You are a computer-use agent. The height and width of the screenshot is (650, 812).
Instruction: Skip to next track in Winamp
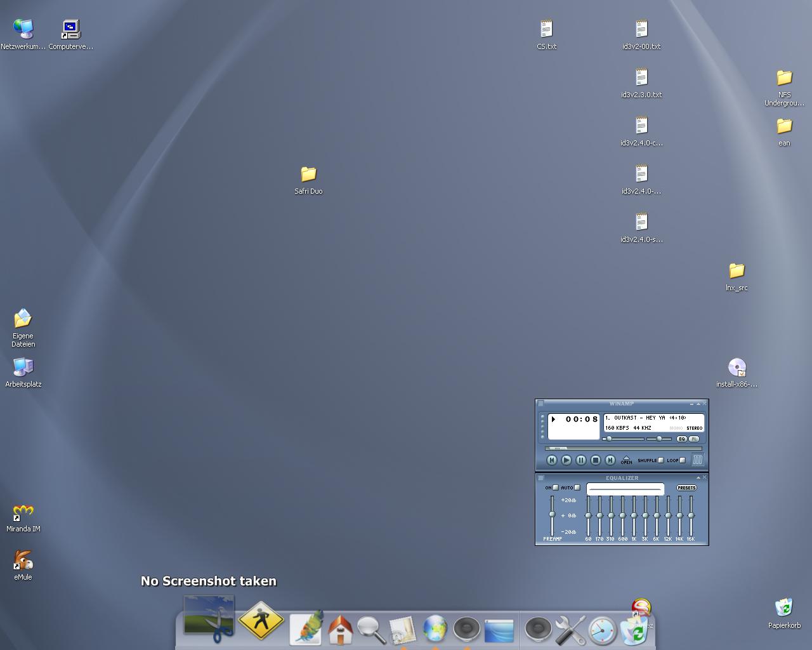click(x=610, y=460)
